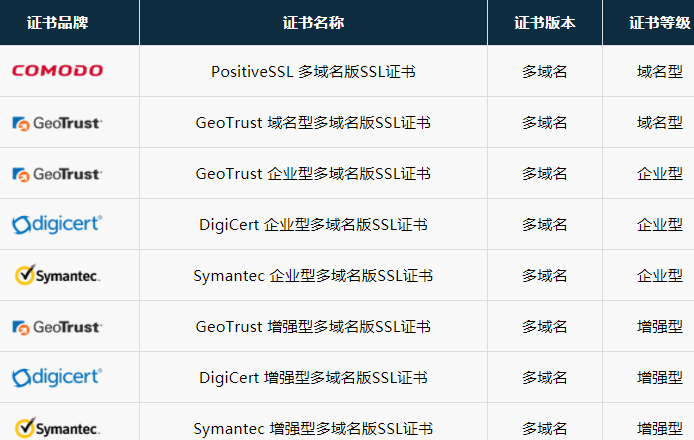
Task: Click 多域名 in GeoTrust 域名型 row
Action: 545,123
